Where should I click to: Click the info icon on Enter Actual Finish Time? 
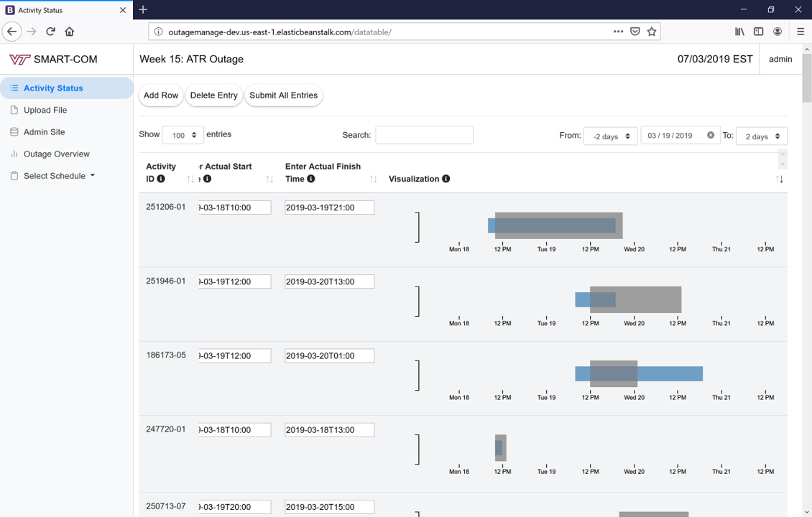tap(311, 178)
